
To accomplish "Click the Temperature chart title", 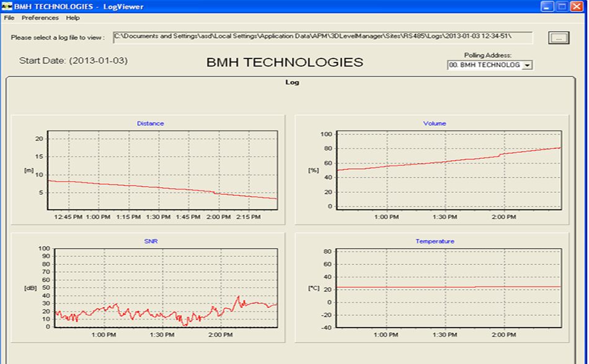I will [x=435, y=241].
